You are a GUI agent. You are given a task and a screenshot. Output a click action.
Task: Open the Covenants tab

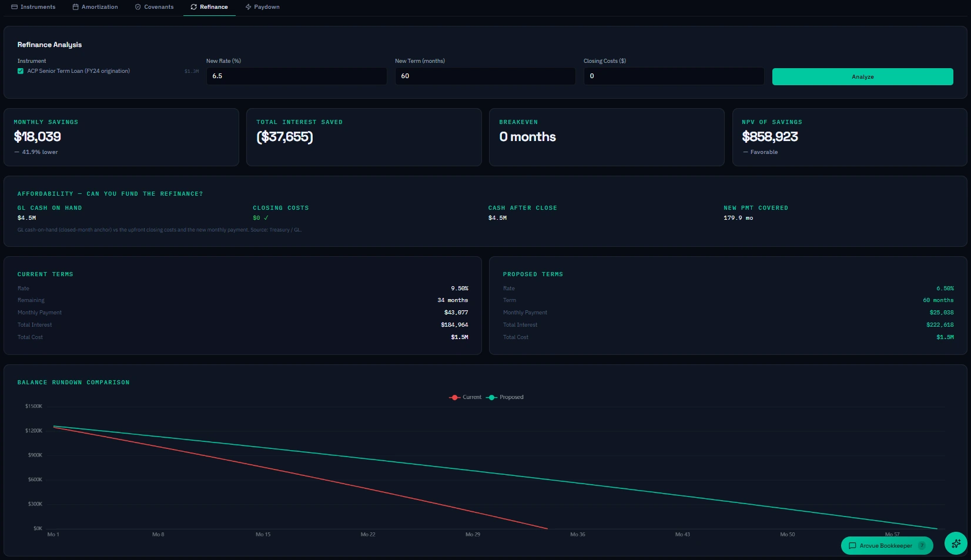[x=154, y=7]
